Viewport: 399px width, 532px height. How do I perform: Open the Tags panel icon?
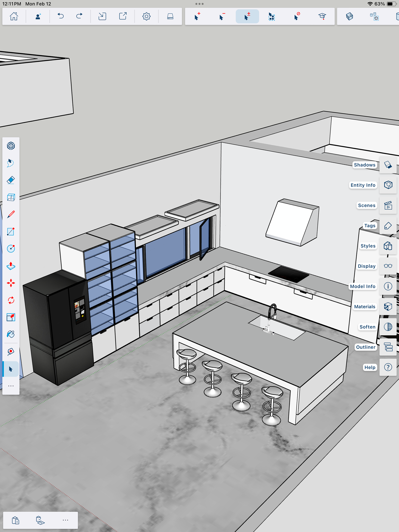(x=388, y=226)
